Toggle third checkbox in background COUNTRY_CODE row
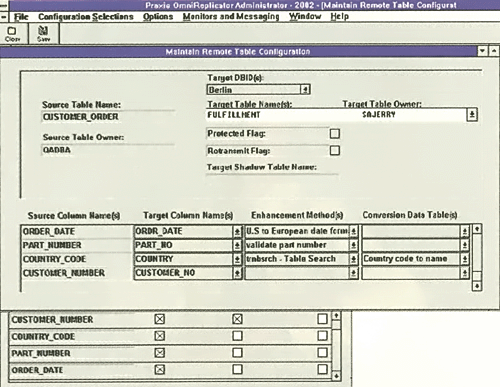500x387 pixels. pyautogui.click(x=322, y=336)
